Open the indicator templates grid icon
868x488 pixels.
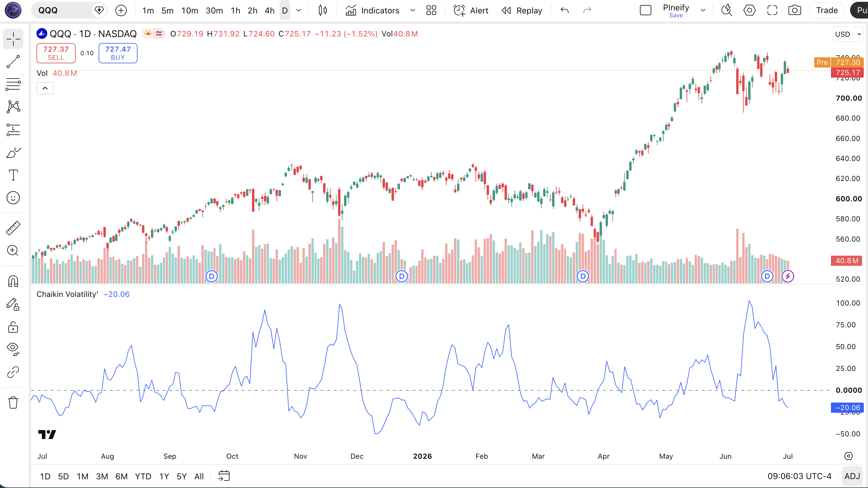coord(431,10)
